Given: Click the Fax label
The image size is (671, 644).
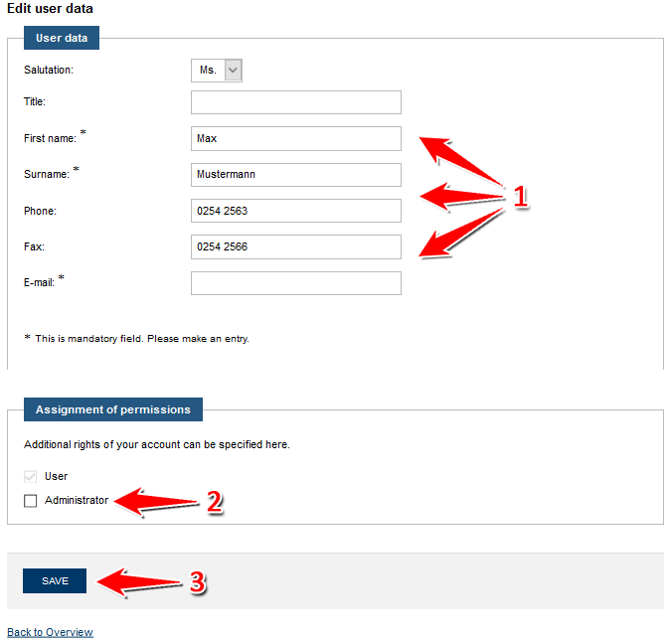Looking at the screenshot, I should (x=34, y=246).
